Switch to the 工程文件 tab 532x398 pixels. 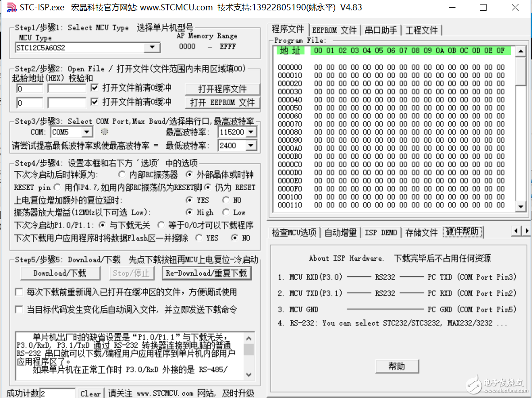(x=422, y=30)
